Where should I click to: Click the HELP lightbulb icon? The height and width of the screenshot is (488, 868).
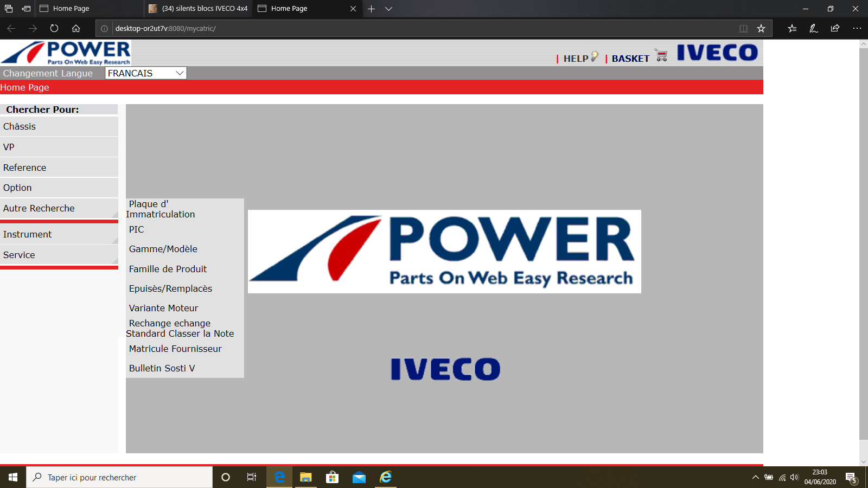(x=595, y=56)
